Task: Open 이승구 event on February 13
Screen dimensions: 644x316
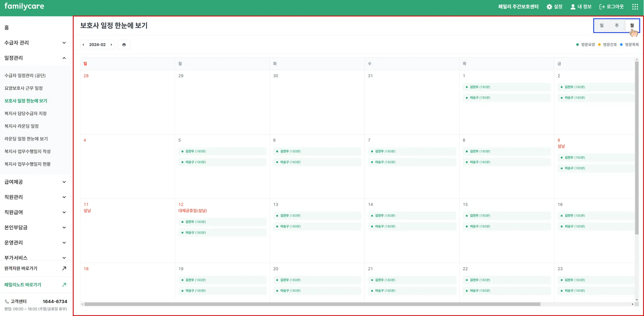Action: tap(317, 227)
